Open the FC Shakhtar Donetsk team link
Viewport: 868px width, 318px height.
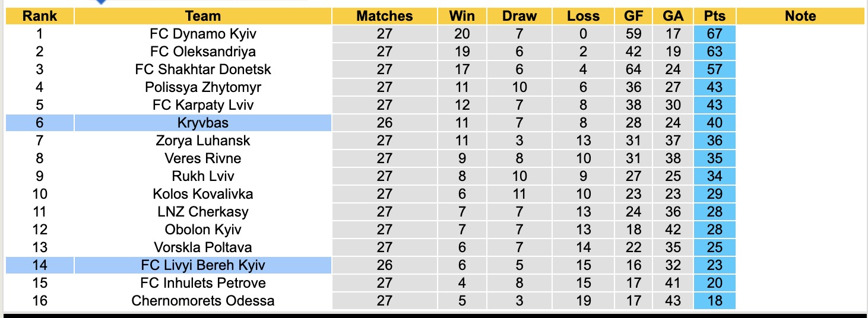(x=203, y=69)
